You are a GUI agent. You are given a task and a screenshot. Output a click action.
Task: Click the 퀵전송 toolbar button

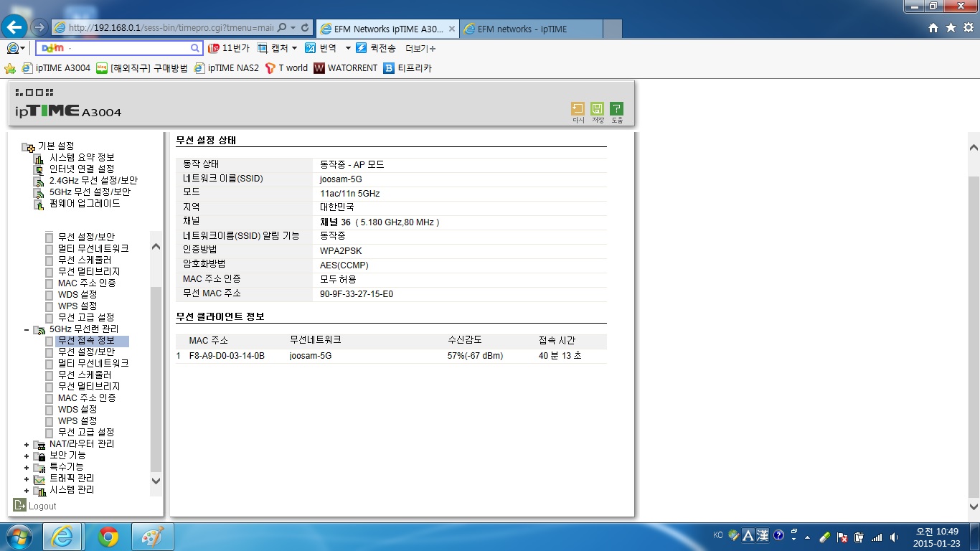coord(375,48)
